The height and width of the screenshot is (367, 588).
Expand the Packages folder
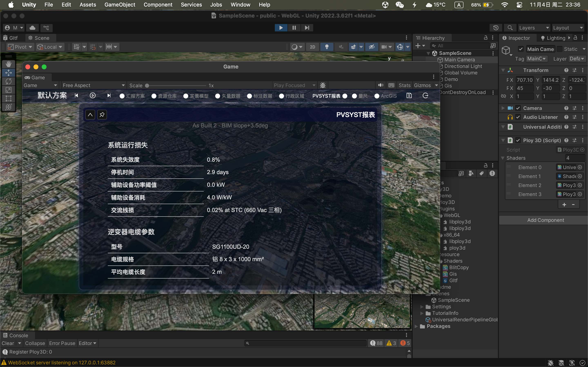click(x=416, y=326)
